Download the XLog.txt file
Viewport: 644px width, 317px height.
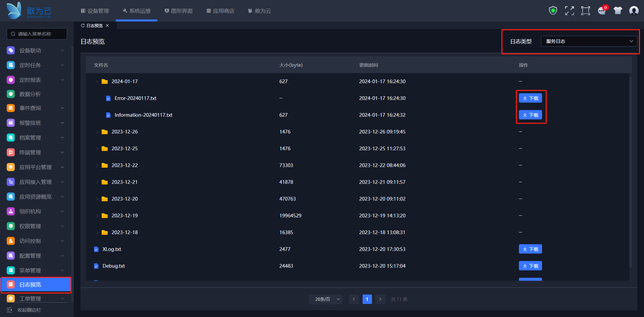[x=530, y=249]
